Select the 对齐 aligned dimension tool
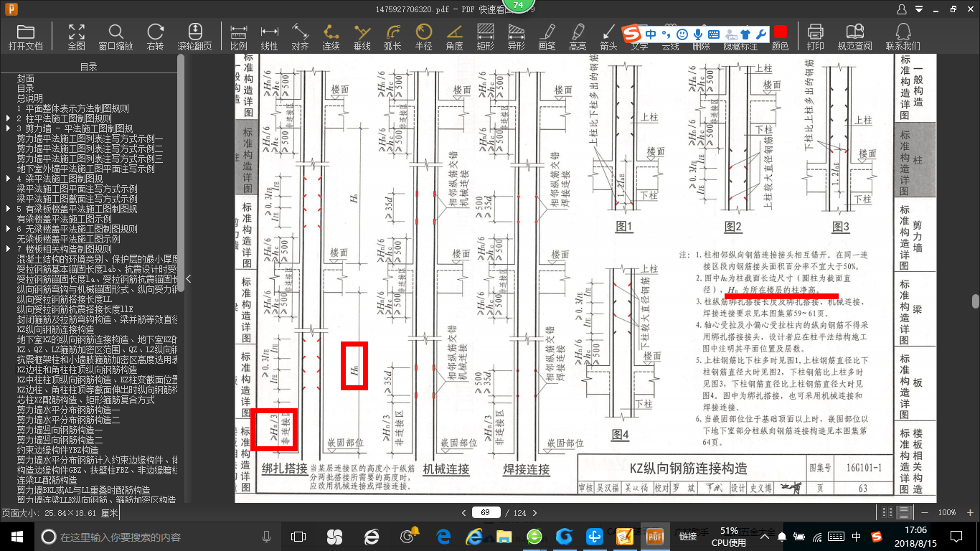The width and height of the screenshot is (980, 551). click(300, 36)
